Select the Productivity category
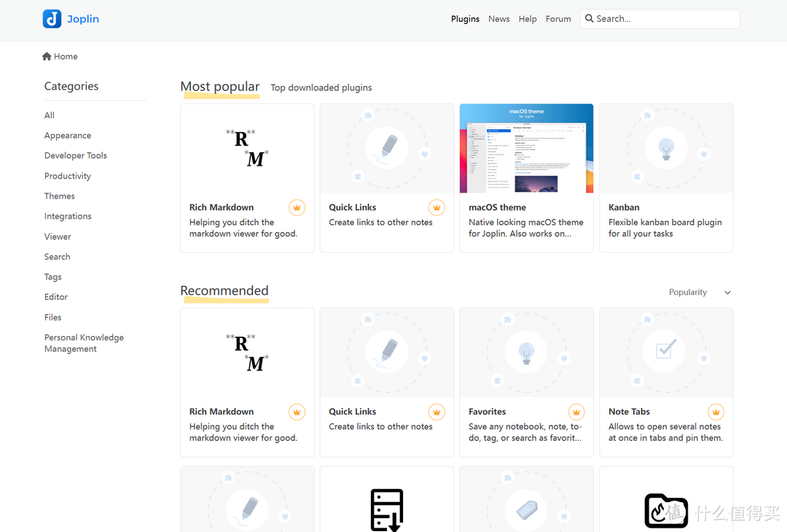Image resolution: width=787 pixels, height=532 pixels. pos(68,176)
